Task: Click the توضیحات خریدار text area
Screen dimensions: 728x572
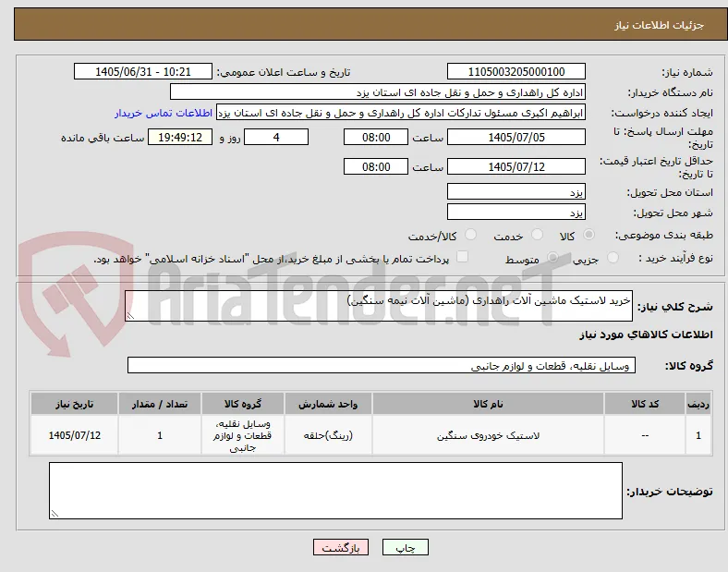Action: [335, 491]
